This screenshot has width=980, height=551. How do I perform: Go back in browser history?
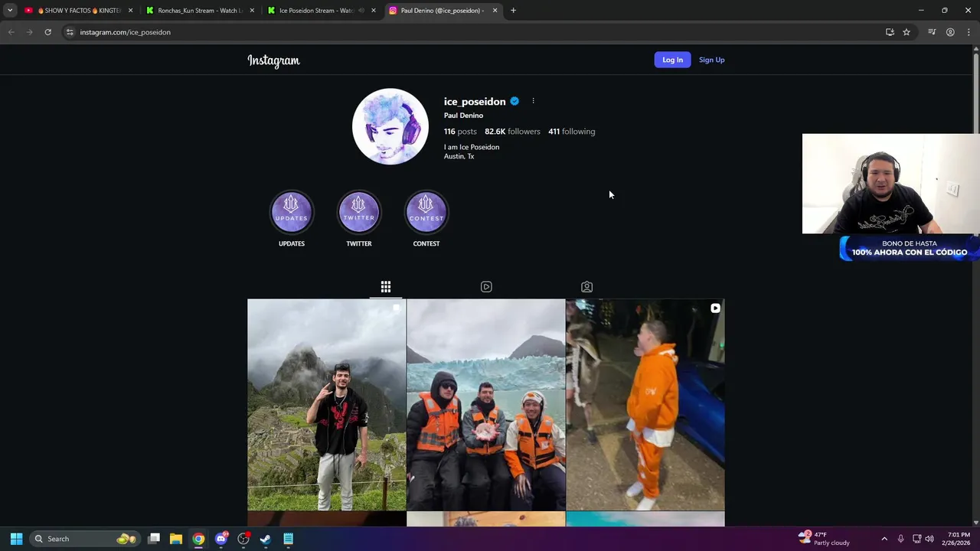point(11,32)
